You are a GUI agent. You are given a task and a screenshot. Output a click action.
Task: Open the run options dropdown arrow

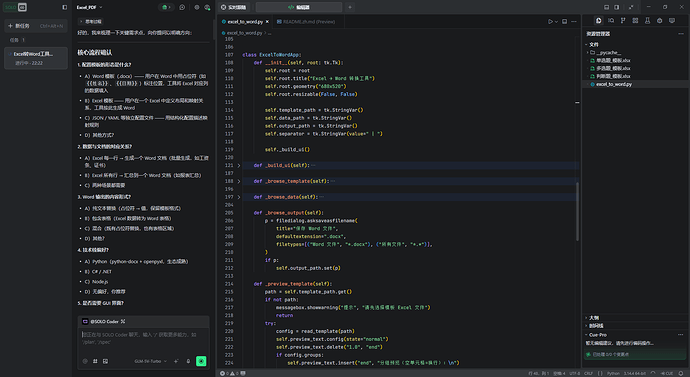click(x=556, y=22)
